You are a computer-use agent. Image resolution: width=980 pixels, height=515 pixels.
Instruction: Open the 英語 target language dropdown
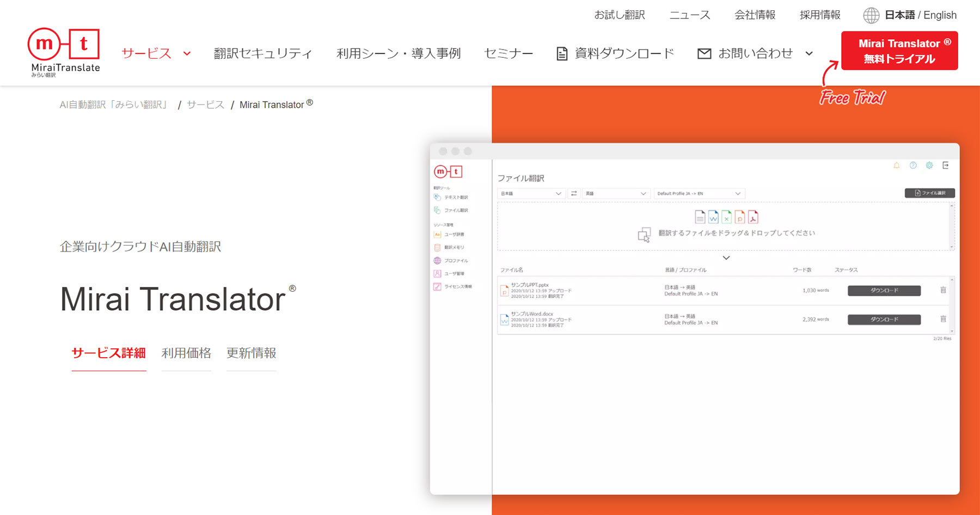pyautogui.click(x=616, y=193)
